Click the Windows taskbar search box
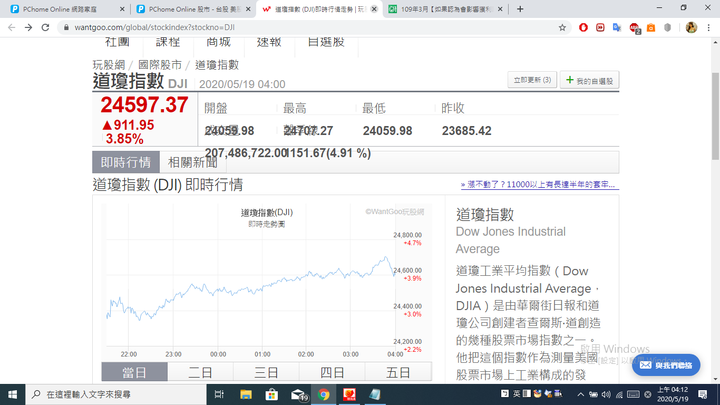This screenshot has width=720, height=405. (x=116, y=394)
